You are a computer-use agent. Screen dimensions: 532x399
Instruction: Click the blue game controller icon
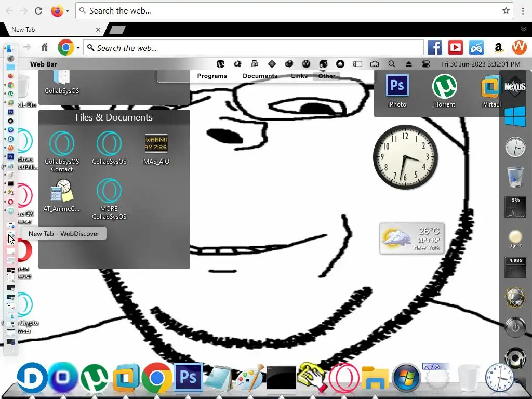476,47
